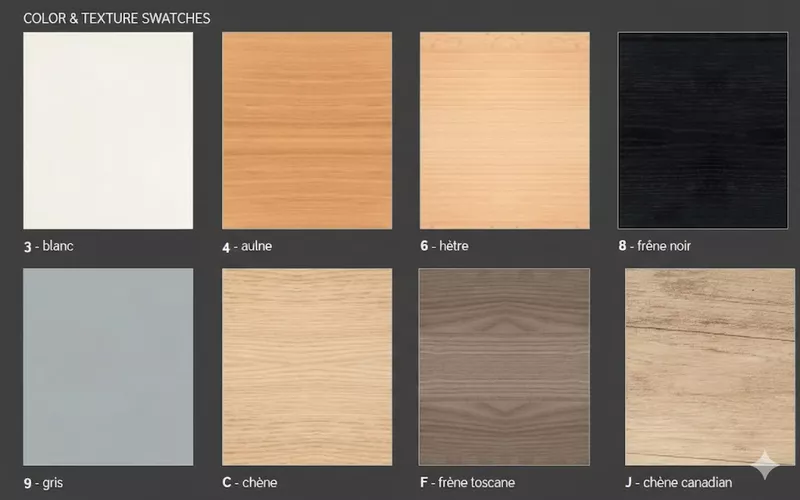Pick the hêtre beech texture swatch

[x=504, y=130]
